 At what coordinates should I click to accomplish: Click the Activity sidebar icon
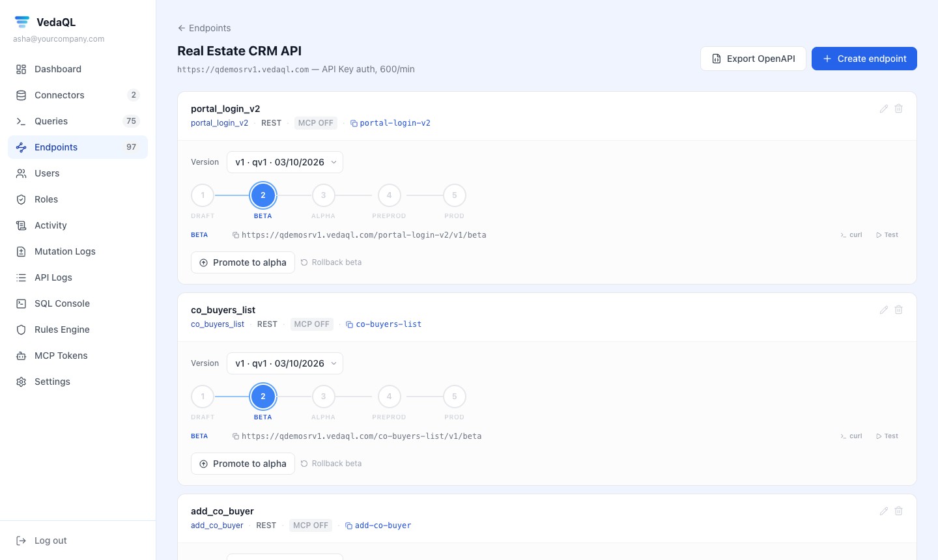[21, 225]
